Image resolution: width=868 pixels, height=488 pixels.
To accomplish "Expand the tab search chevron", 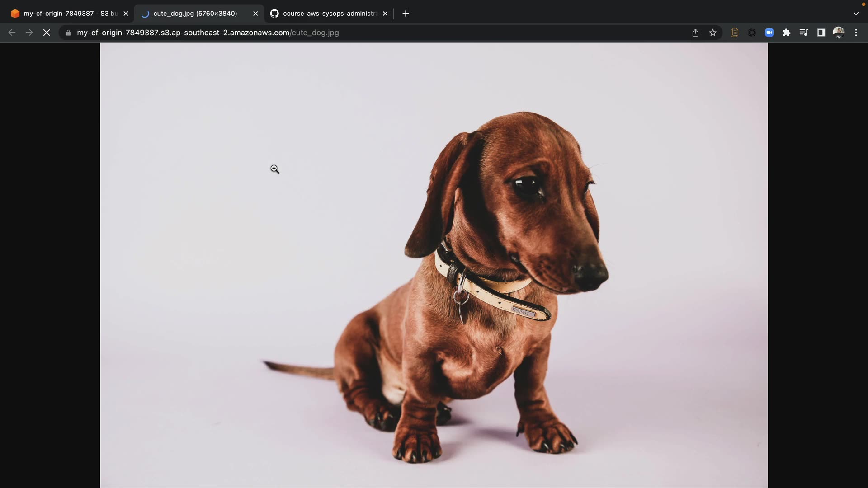I will coord(856,14).
